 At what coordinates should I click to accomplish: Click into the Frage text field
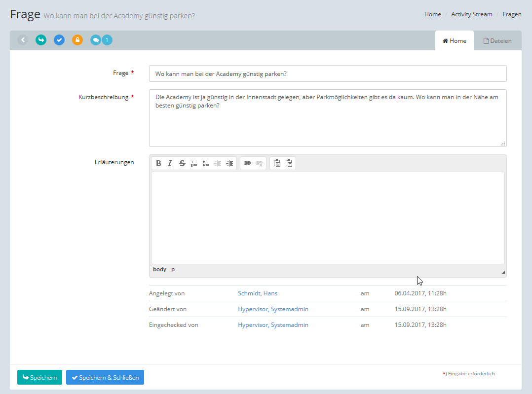tap(328, 73)
